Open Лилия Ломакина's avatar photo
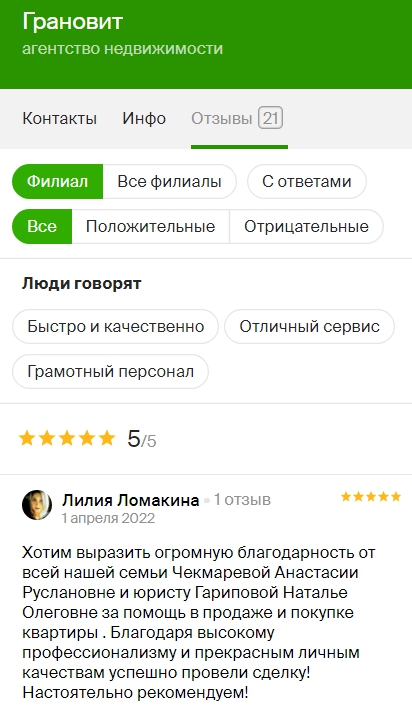Image resolution: width=412 pixels, height=710 pixels. pyautogui.click(x=37, y=505)
